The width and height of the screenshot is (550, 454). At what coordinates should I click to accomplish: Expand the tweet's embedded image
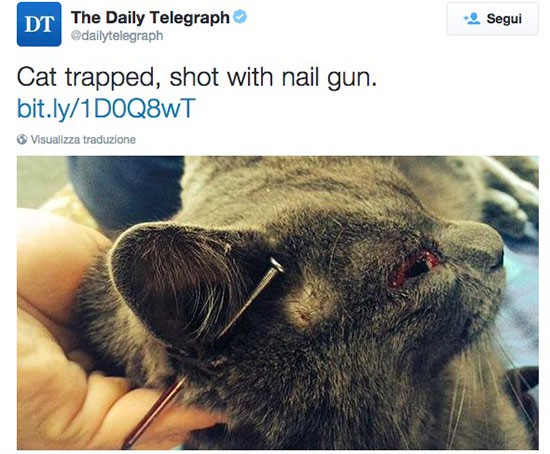click(277, 303)
